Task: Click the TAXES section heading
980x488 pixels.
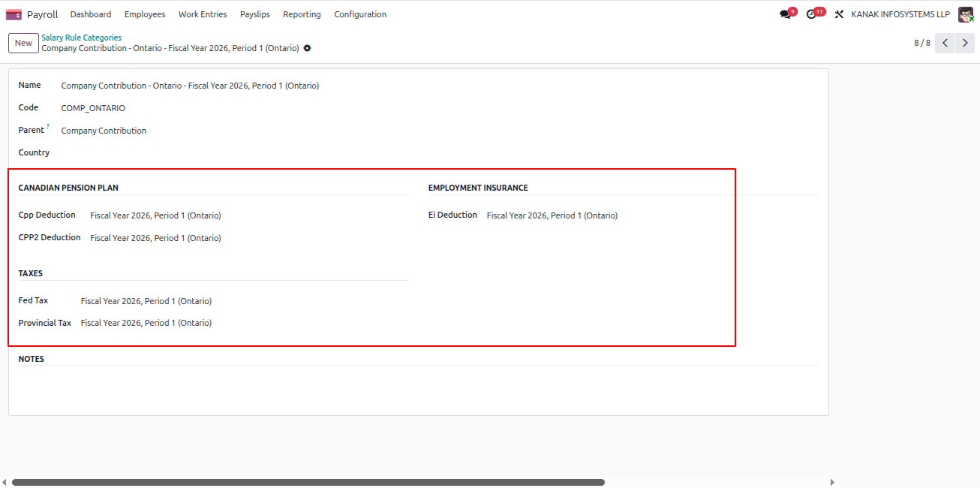Action: click(31, 273)
